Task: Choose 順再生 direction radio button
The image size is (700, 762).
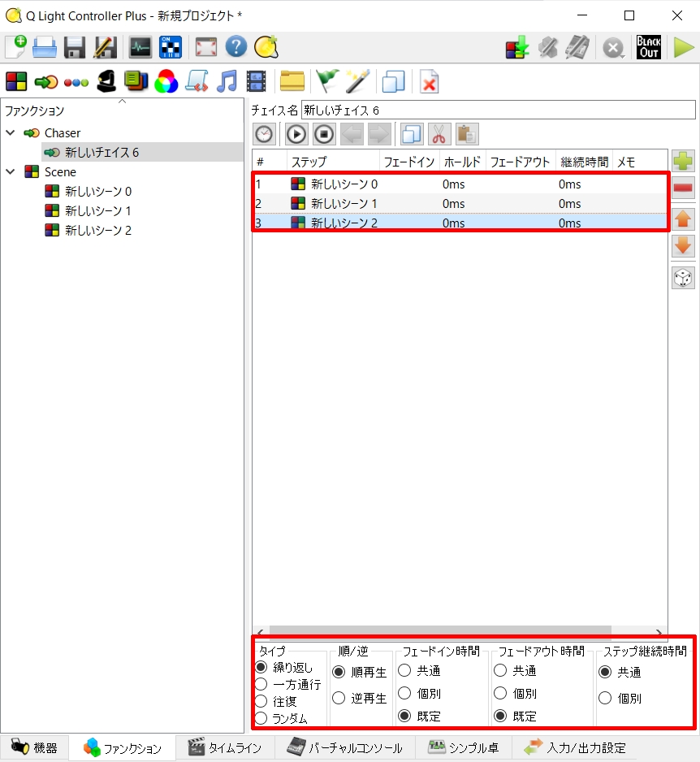Action: [339, 672]
